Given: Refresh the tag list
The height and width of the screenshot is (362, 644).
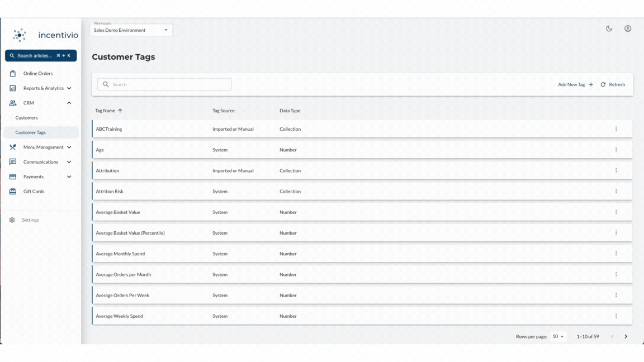Looking at the screenshot, I should [x=613, y=84].
